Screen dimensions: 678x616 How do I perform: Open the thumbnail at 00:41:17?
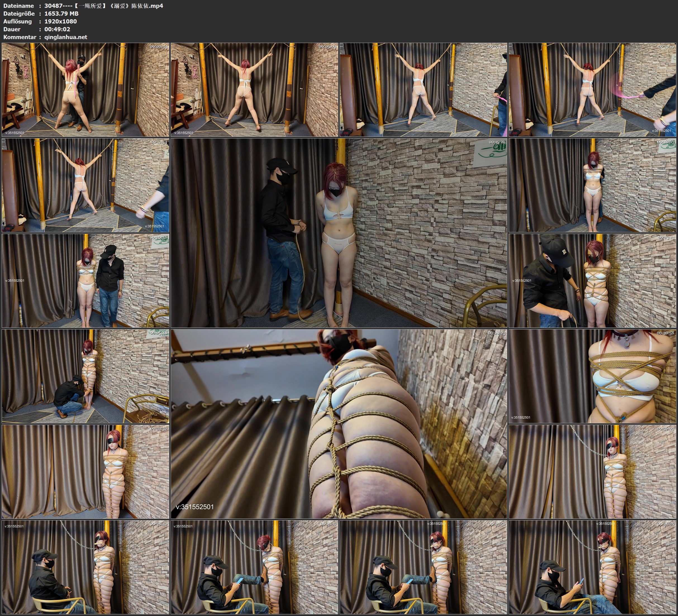[x=254, y=567]
